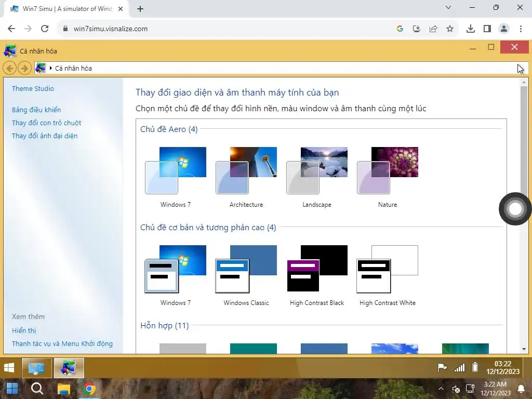Image resolution: width=532 pixels, height=399 pixels.
Task: Go back in Chrome browser
Action: click(11, 29)
